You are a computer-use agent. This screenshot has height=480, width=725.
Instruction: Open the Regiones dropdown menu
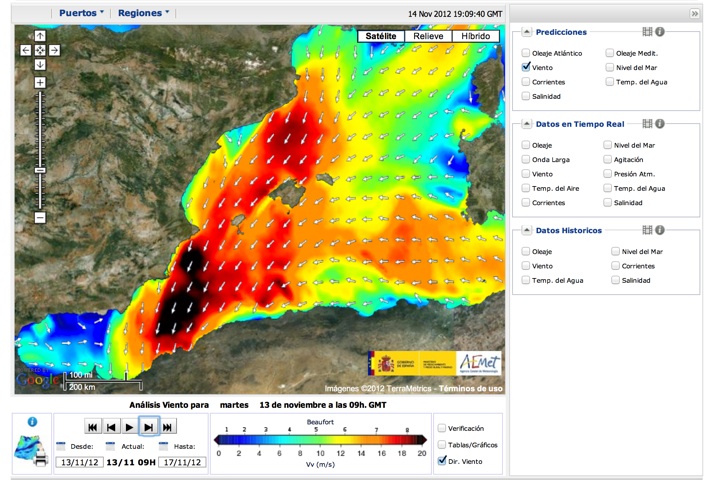pos(143,13)
